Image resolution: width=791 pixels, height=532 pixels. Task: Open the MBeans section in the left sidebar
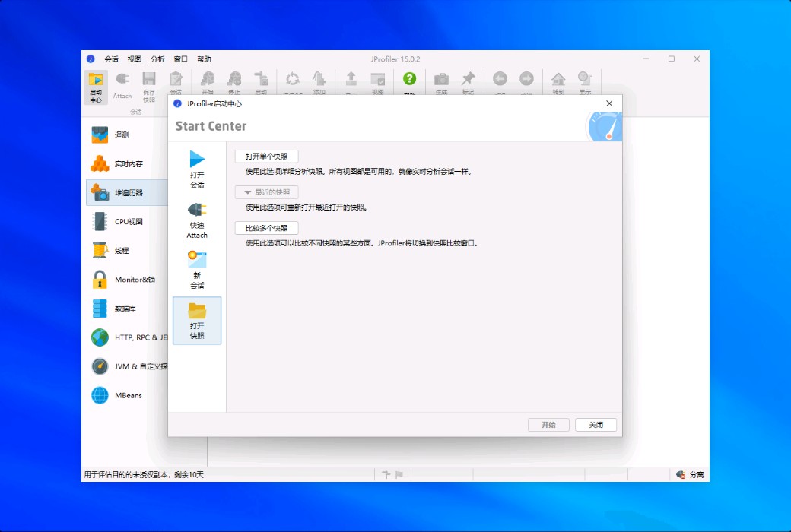point(127,395)
